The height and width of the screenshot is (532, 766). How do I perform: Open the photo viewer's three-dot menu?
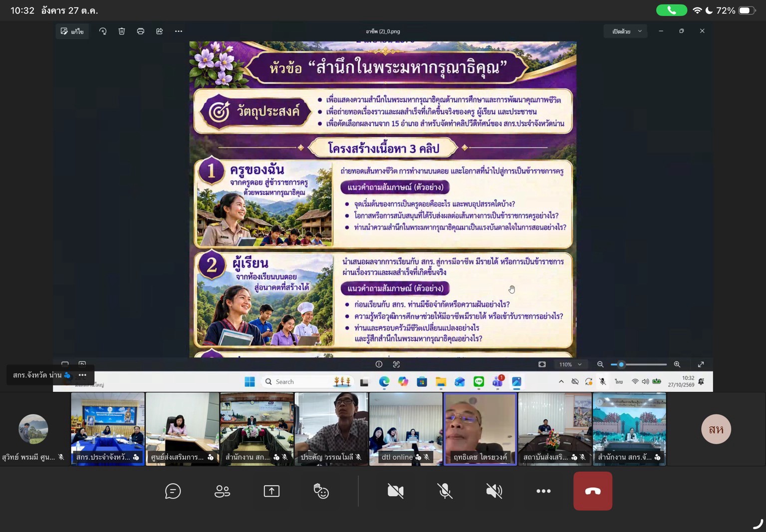(179, 31)
